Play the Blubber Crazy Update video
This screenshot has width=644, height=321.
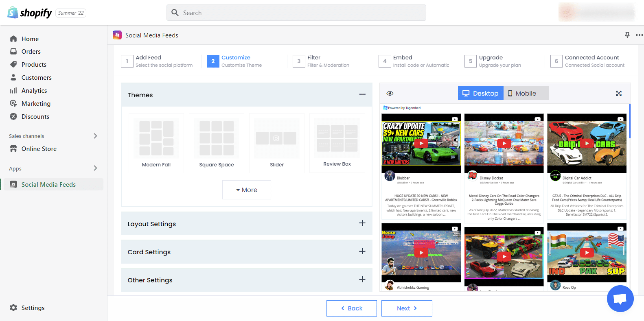tap(421, 143)
